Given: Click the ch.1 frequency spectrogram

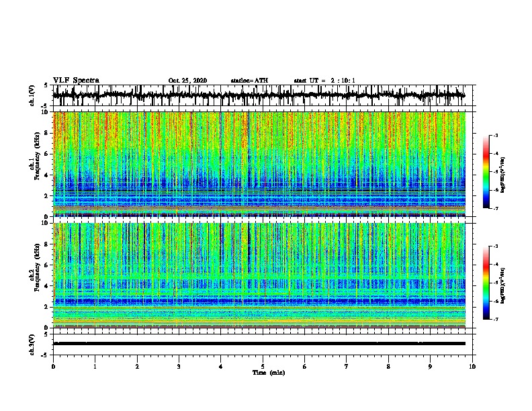Looking at the screenshot, I should click(259, 164).
